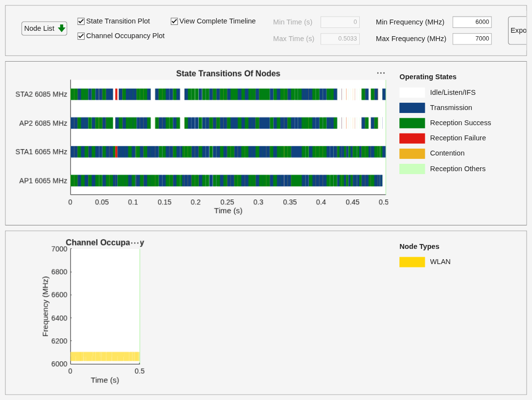This screenshot has width=532, height=400.
Task: Click the Reception Others light green swatch
Action: coord(412,169)
